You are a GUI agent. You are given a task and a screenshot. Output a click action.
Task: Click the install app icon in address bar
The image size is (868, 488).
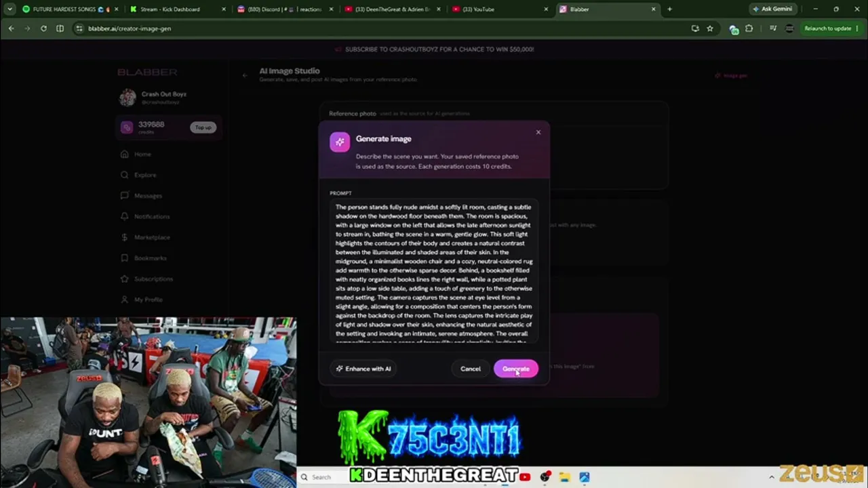[x=695, y=28]
